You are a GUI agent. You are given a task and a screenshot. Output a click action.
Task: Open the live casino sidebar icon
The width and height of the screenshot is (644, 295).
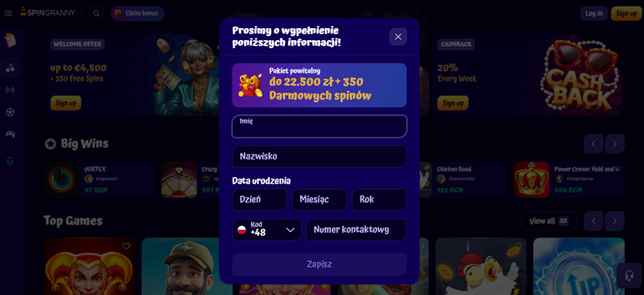point(10,90)
